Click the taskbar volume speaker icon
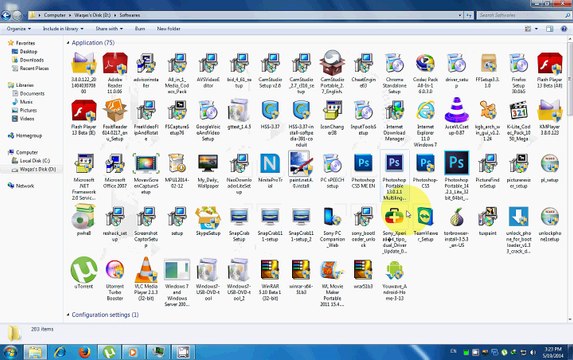The height and width of the screenshot is (360, 573). (533, 352)
